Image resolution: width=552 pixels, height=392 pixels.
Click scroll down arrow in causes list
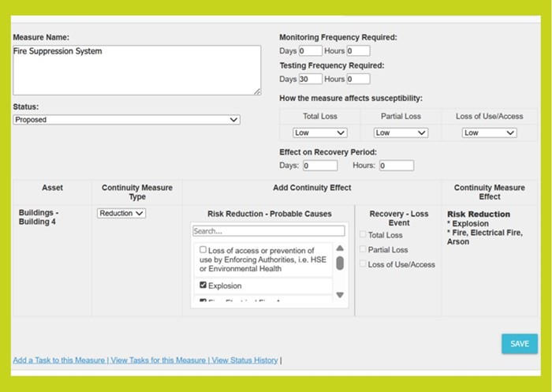pyautogui.click(x=340, y=295)
